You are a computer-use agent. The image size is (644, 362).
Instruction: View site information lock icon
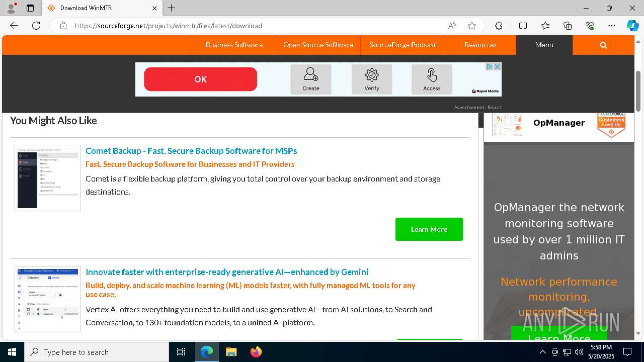point(63,26)
